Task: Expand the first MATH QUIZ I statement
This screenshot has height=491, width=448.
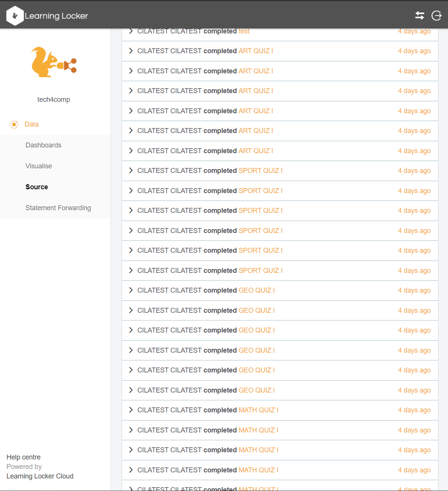Action: pyautogui.click(x=131, y=410)
